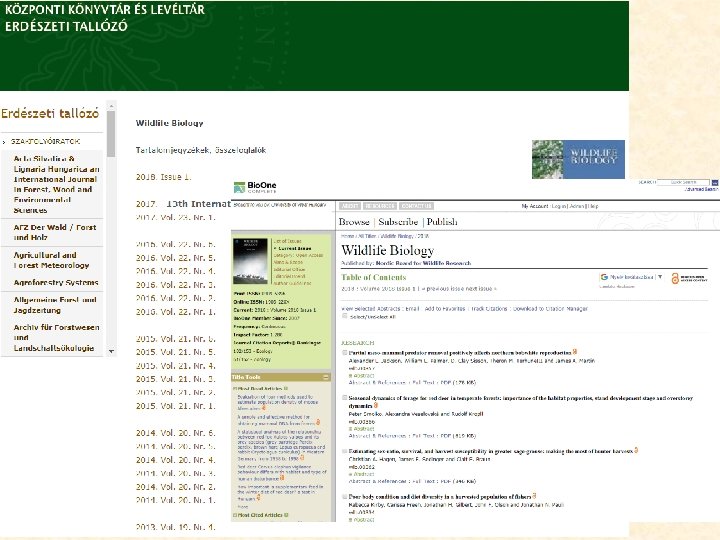
Task: Expand Abstract under the red deer article
Action: click(x=362, y=428)
